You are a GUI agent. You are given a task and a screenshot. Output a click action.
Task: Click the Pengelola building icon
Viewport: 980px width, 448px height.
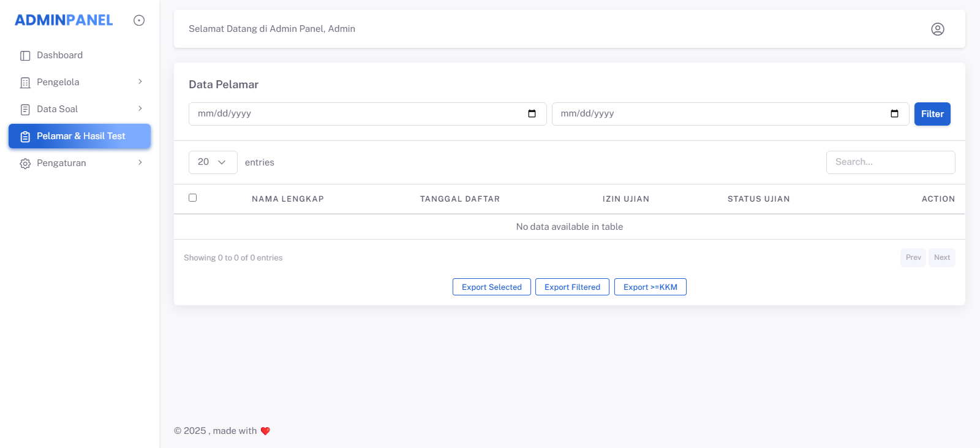pos(25,83)
